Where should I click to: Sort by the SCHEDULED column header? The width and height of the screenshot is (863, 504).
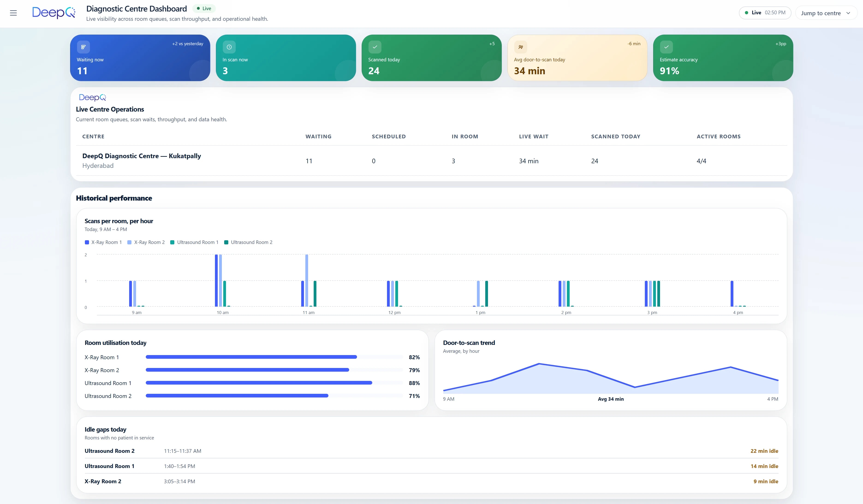[389, 137]
